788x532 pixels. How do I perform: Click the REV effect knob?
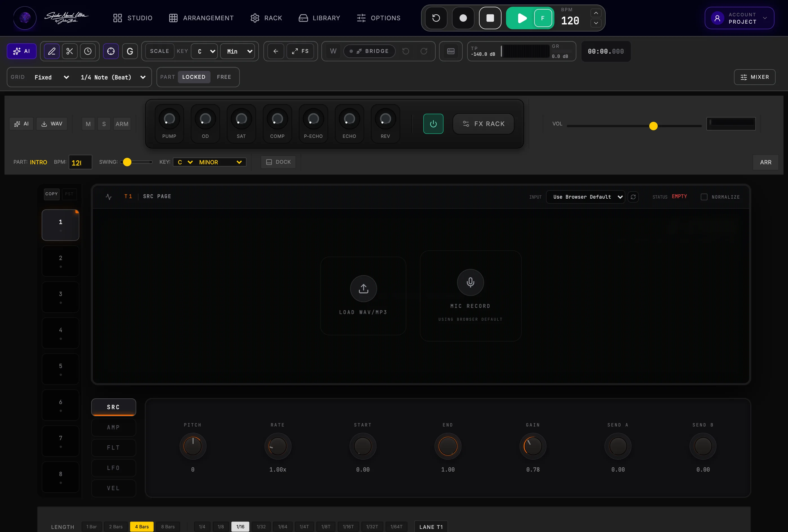pos(385,119)
